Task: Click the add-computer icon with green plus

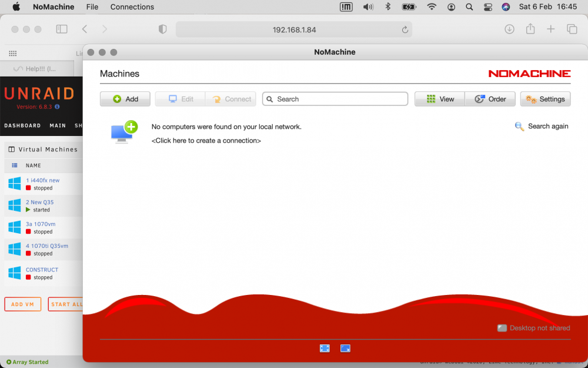Action: [124, 132]
